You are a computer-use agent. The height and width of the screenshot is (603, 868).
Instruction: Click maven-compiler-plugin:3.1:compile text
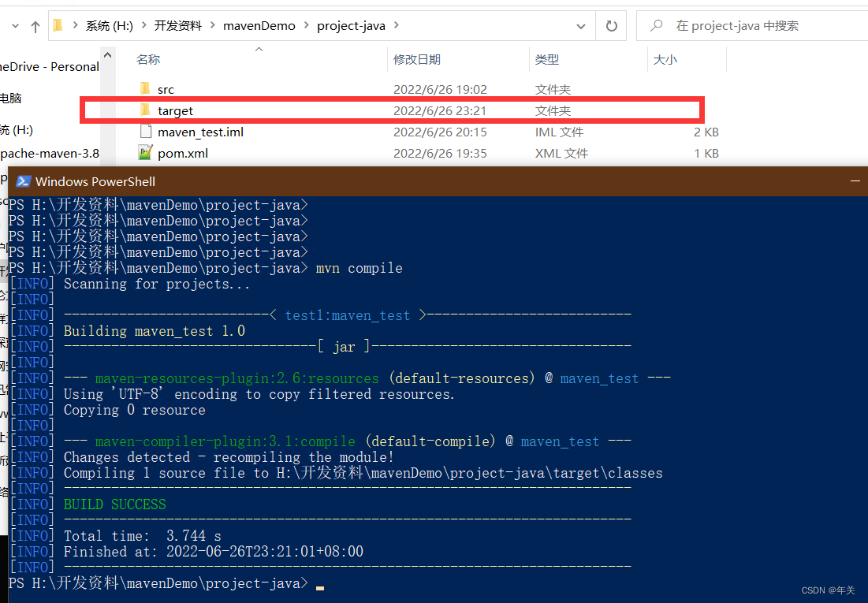(x=225, y=442)
